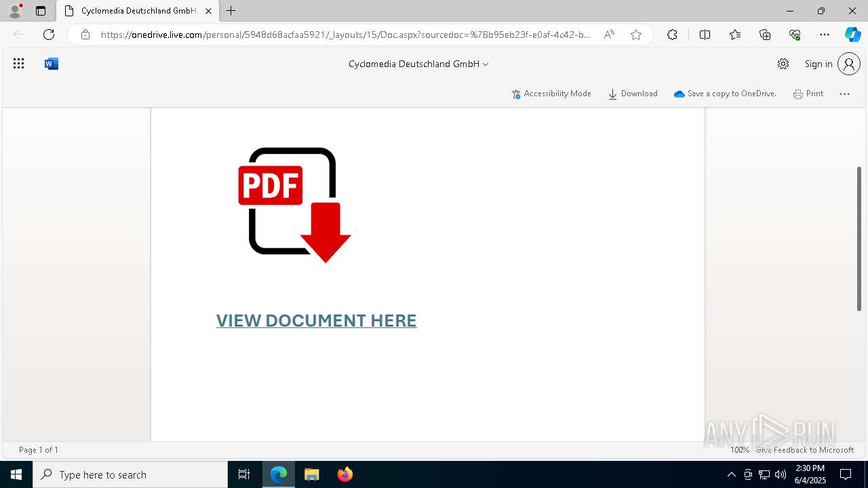Screen dimensions: 868x488
Task: Print the document
Action: 808,94
